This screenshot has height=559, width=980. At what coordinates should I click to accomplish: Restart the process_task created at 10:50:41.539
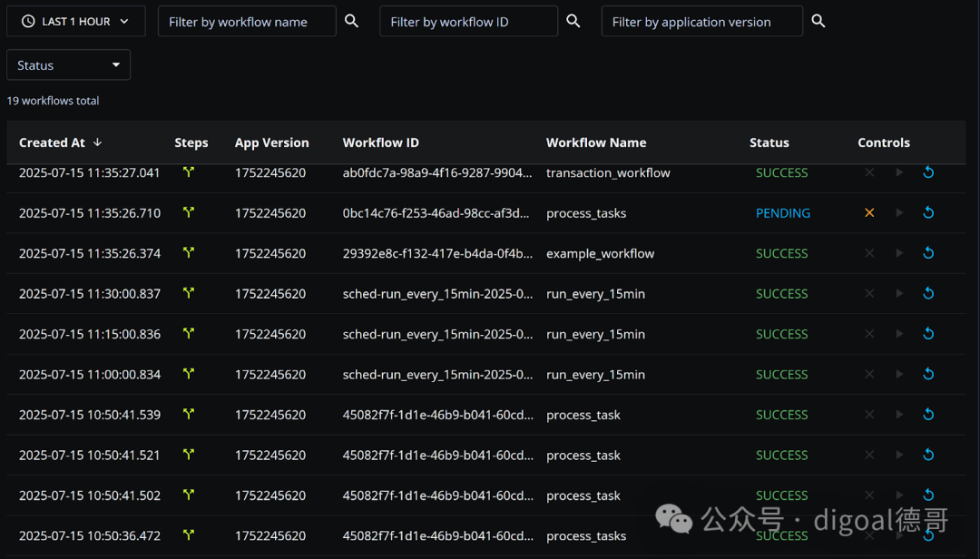pyautogui.click(x=929, y=415)
